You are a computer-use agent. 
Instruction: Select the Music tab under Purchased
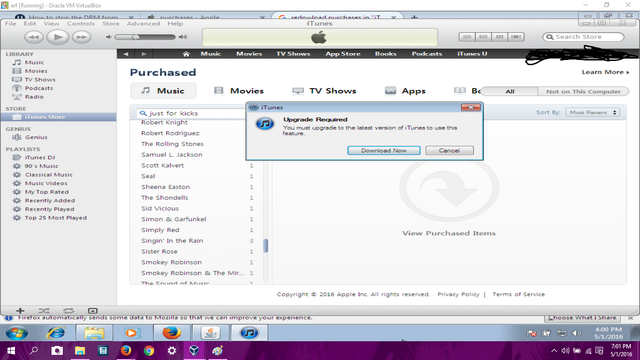163,91
